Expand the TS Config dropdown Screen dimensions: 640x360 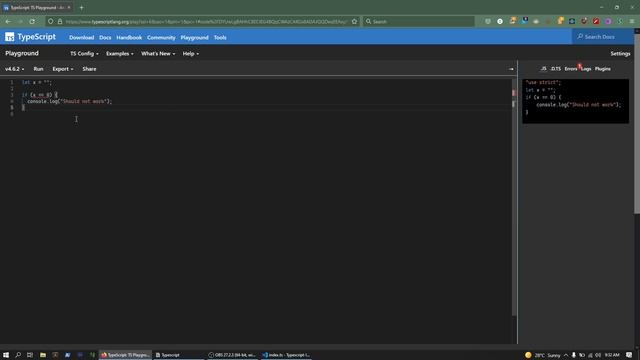(x=84, y=53)
